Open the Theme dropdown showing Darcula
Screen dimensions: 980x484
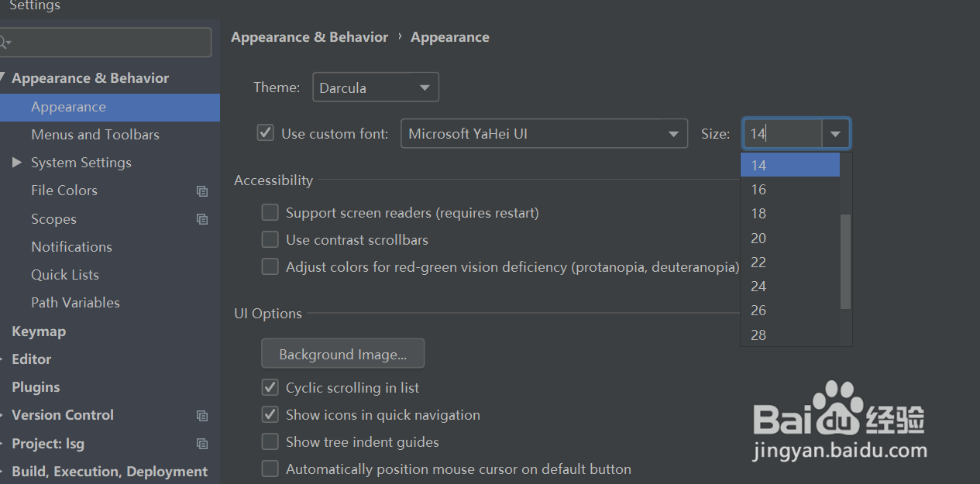pos(376,88)
